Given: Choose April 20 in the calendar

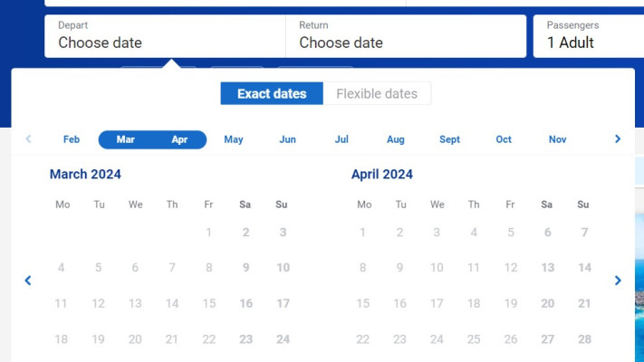Looking at the screenshot, I should click(x=547, y=304).
